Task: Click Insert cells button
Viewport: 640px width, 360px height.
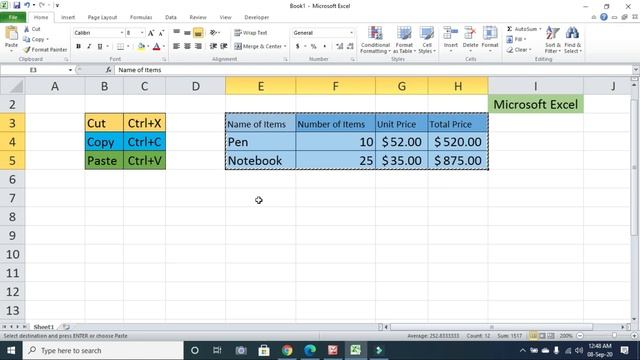Action: pyautogui.click(x=451, y=39)
